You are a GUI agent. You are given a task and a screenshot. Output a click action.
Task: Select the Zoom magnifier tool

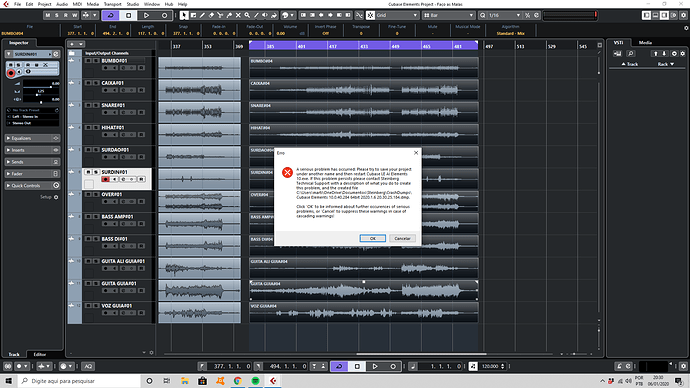coord(247,15)
